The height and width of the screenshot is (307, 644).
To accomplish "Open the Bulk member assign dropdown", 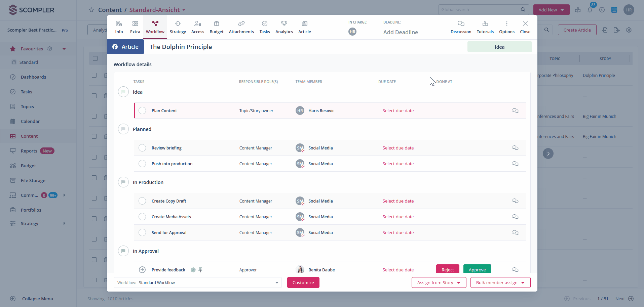I will [x=500, y=282].
